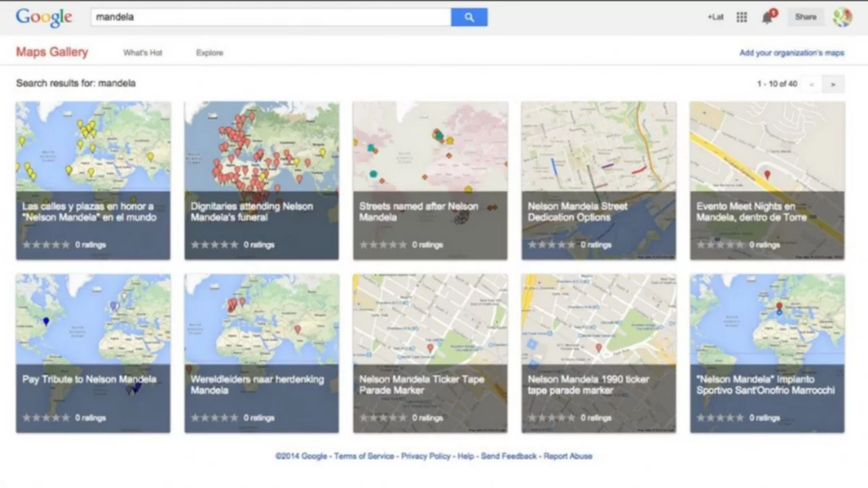Open Nelson Mandela Ticker Tape Parade Marker
The image size is (868, 488).
[430, 354]
